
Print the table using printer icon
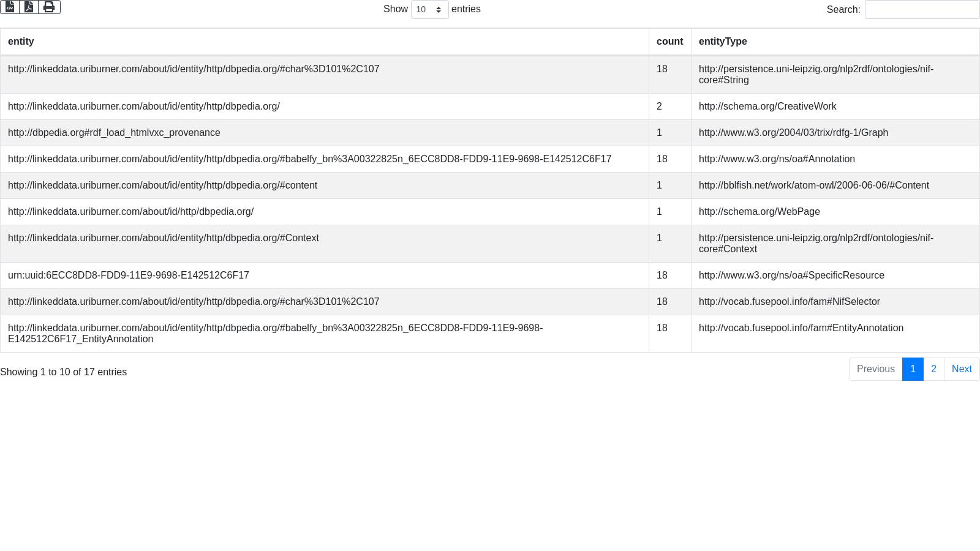pos(49,7)
